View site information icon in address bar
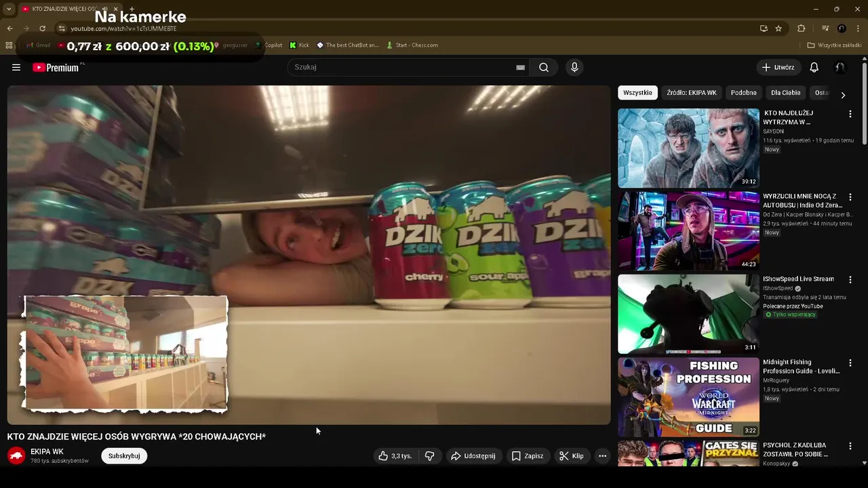The image size is (868, 488). [x=62, y=28]
